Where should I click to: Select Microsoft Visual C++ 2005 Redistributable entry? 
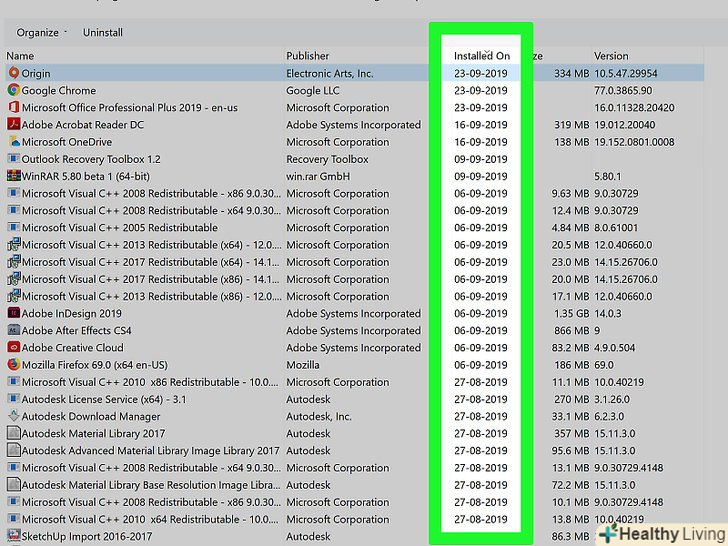120,228
